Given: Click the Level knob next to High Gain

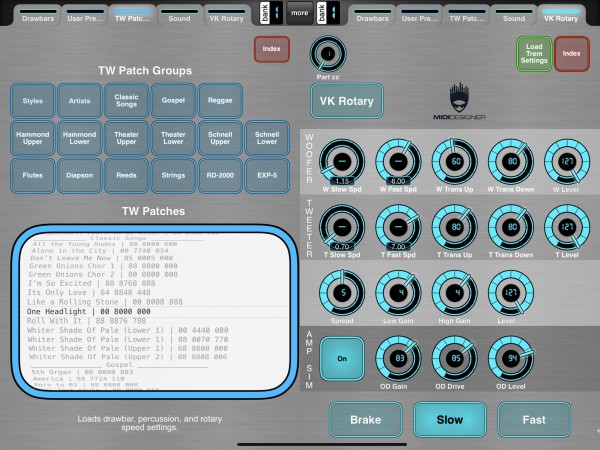Looking at the screenshot, I should pyautogui.click(x=511, y=293).
